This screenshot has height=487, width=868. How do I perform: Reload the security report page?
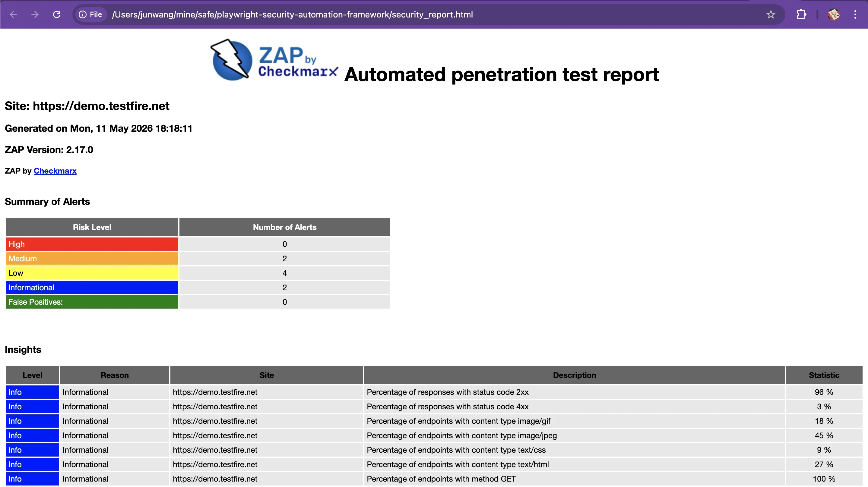pos(57,14)
